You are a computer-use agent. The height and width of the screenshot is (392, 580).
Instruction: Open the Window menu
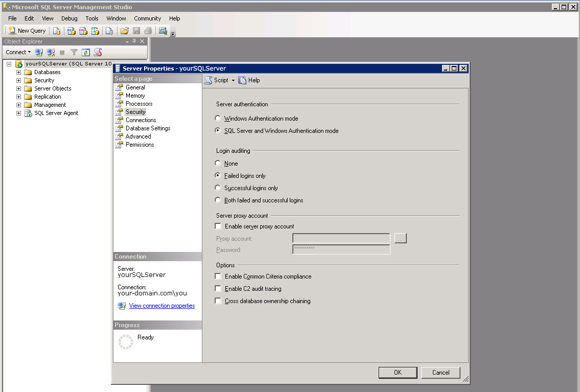(116, 18)
